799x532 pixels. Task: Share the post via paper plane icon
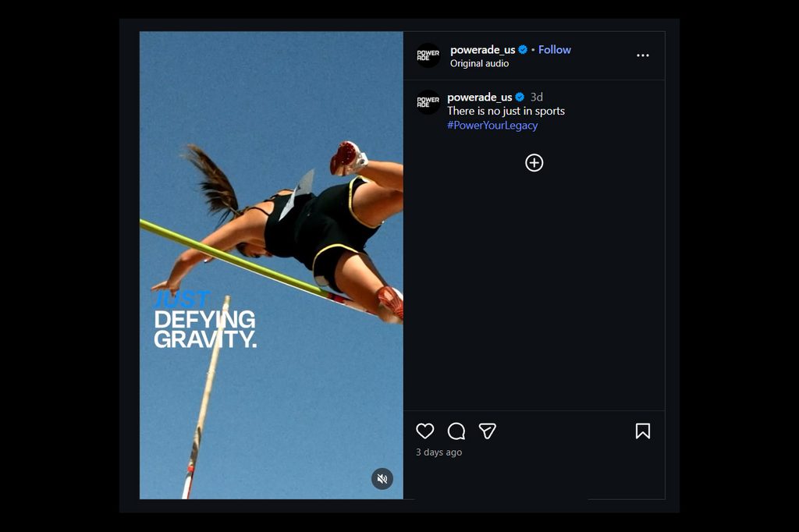(x=488, y=431)
